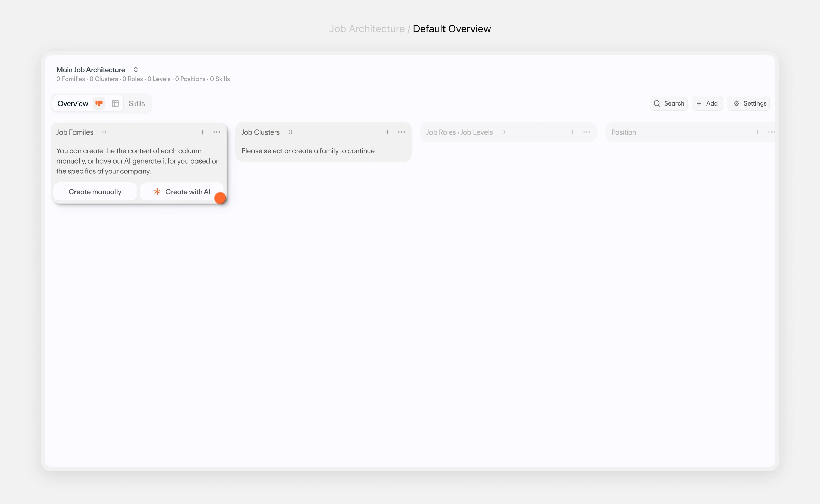Click the architecture counts summary line
This screenshot has width=820, height=504.
[143, 79]
